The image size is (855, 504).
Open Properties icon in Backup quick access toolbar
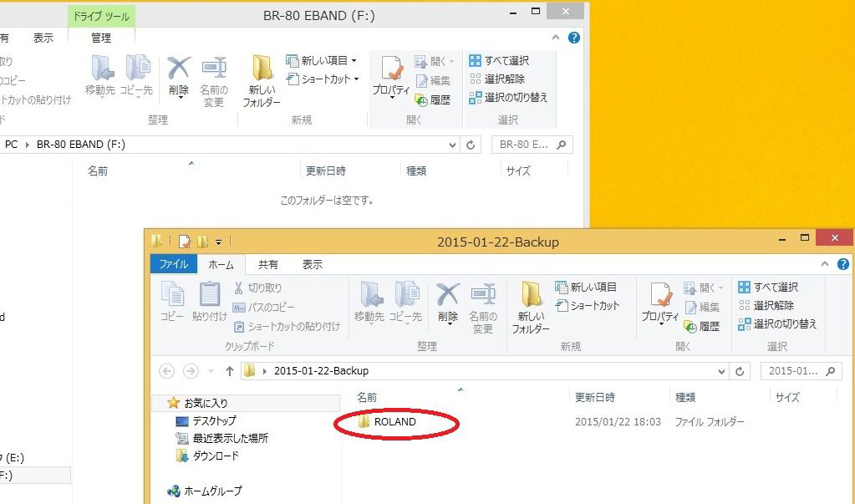tap(185, 241)
